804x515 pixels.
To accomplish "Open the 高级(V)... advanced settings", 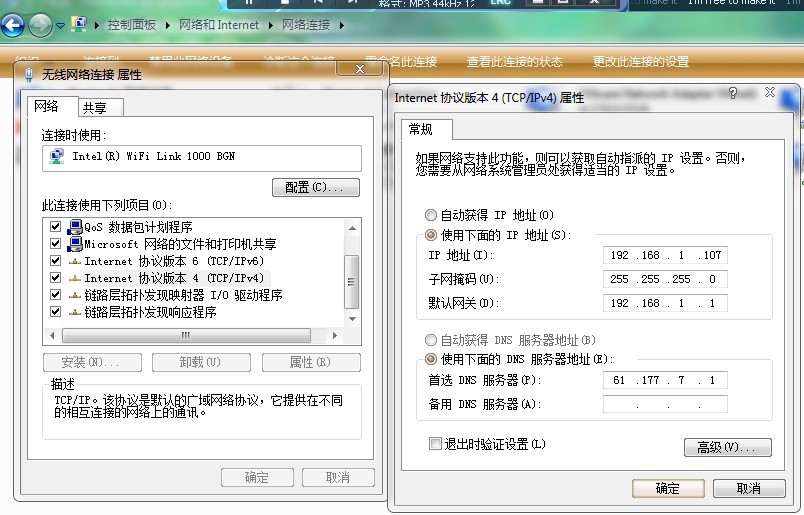I will click(727, 447).
